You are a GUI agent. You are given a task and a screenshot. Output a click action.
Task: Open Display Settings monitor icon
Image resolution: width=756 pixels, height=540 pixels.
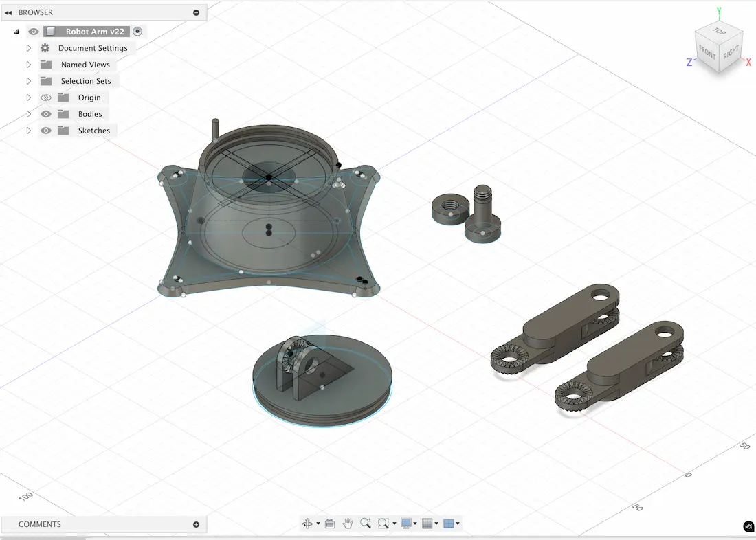tap(405, 524)
